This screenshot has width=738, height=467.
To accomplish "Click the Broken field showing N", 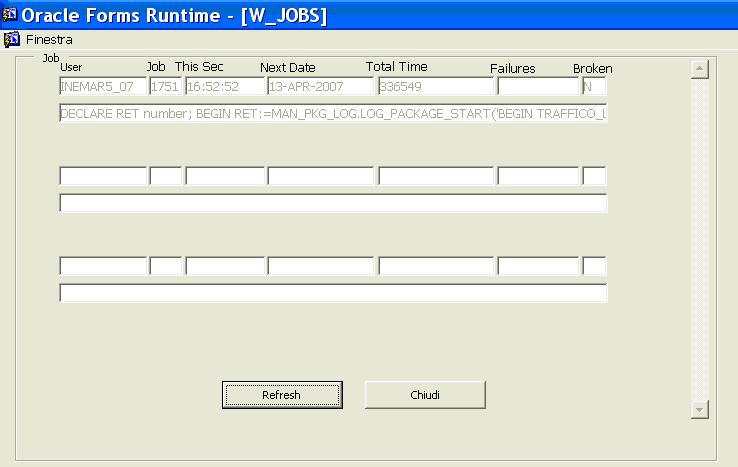I will coord(594,86).
